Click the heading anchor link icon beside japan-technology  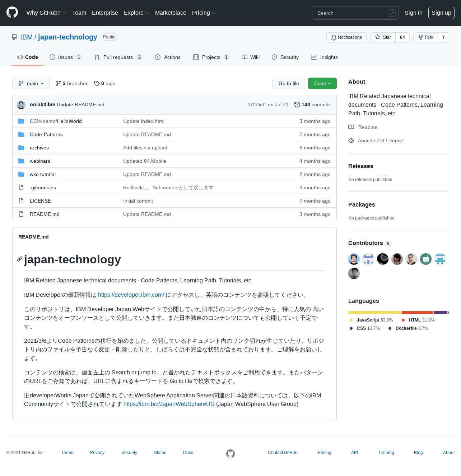pos(20,259)
